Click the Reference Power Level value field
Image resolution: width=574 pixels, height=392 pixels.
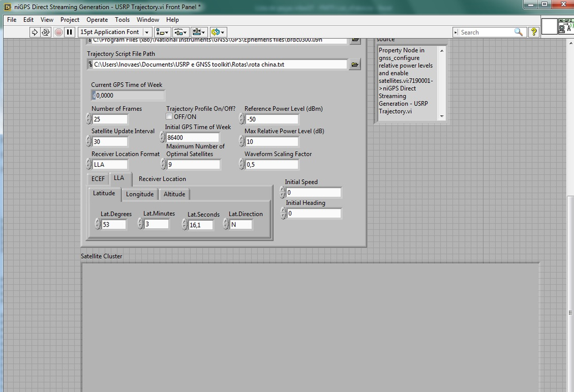click(x=272, y=119)
